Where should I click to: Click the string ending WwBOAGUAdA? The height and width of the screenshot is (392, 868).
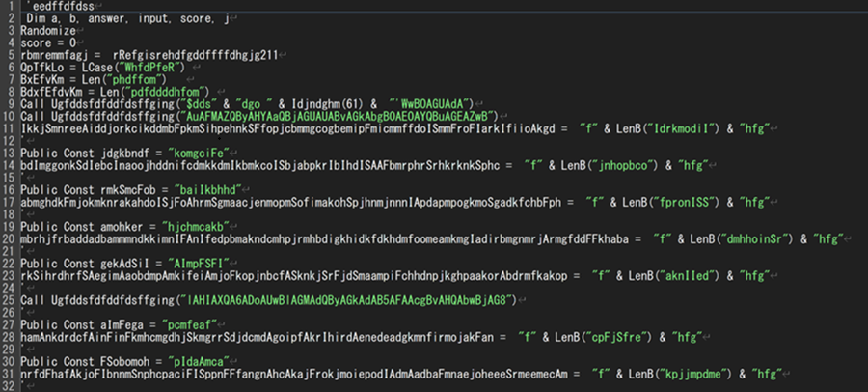point(430,103)
